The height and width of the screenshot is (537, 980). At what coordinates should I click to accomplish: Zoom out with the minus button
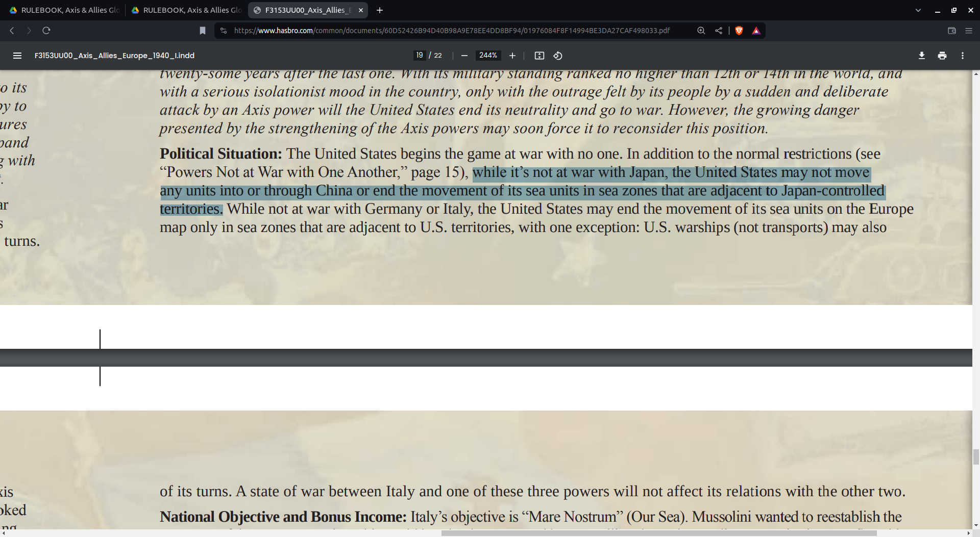tap(464, 56)
